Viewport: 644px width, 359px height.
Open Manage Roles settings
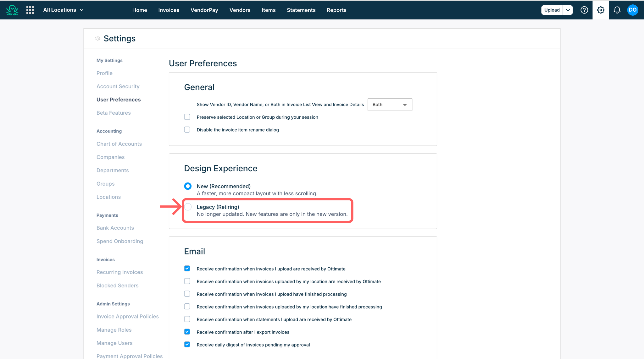click(x=114, y=330)
